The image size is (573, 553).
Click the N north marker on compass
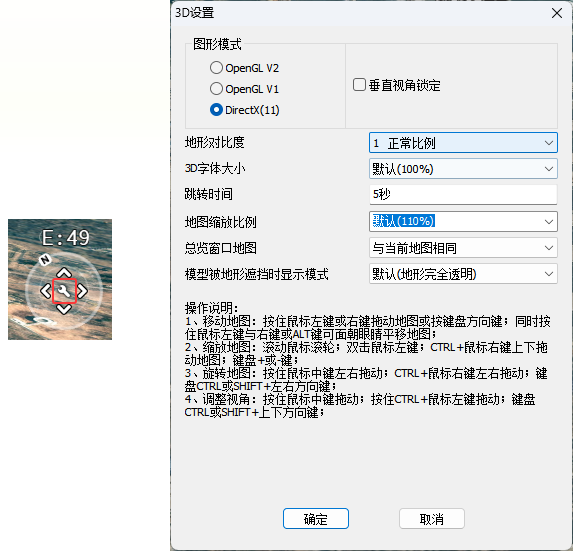click(x=45, y=260)
